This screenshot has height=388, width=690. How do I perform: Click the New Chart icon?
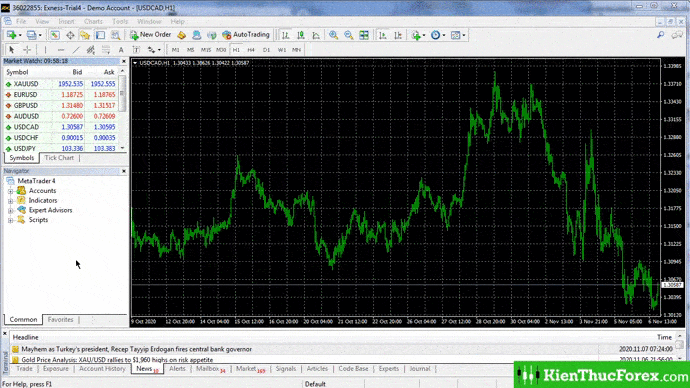click(x=11, y=35)
